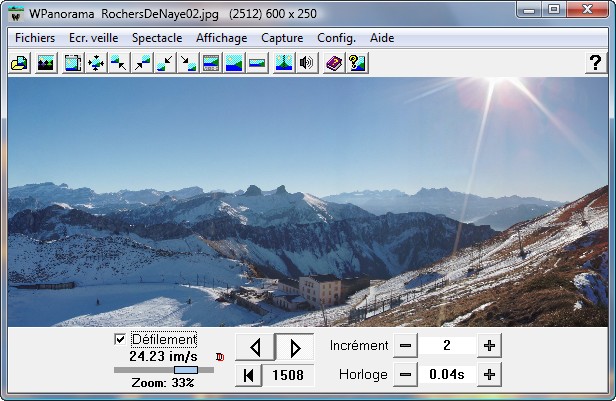
Task: Click the panorama mountain image
Action: point(308,202)
